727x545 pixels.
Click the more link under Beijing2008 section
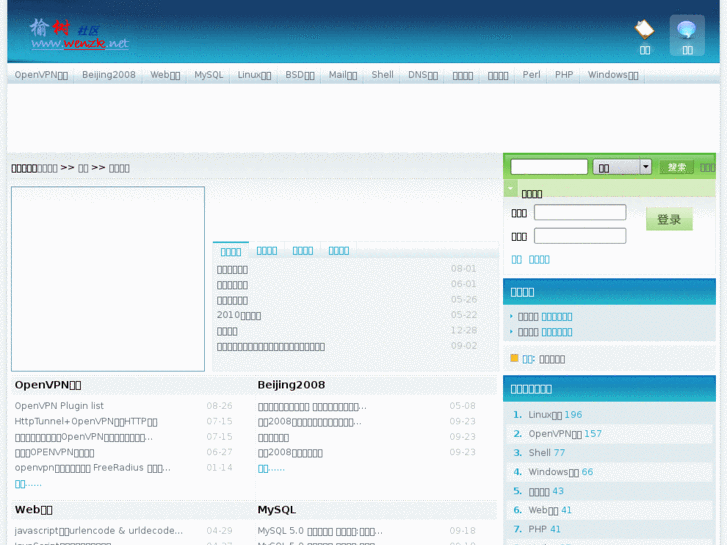tap(271, 468)
